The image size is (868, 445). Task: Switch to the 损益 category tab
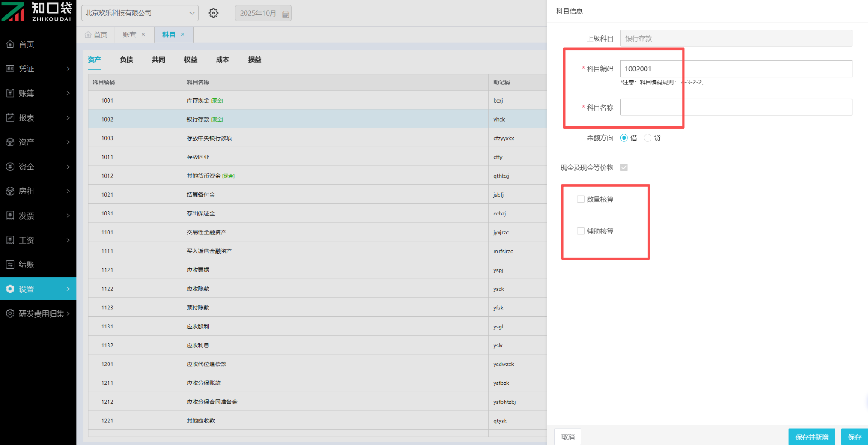pyautogui.click(x=255, y=60)
